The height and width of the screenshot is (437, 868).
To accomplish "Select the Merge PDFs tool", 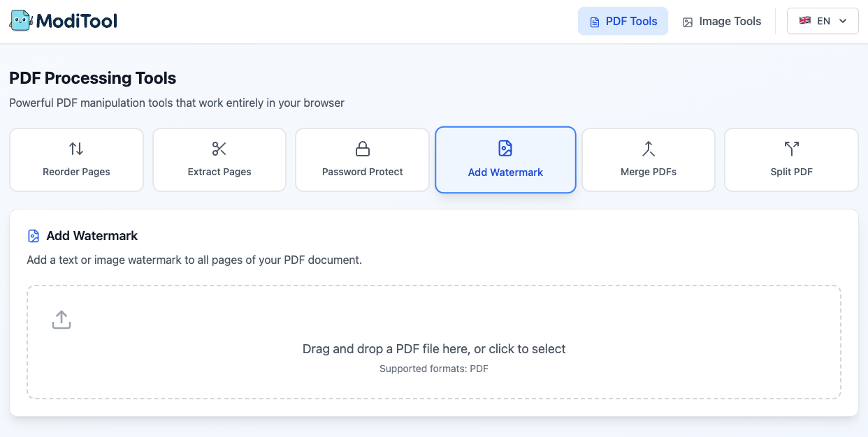I will pyautogui.click(x=649, y=159).
